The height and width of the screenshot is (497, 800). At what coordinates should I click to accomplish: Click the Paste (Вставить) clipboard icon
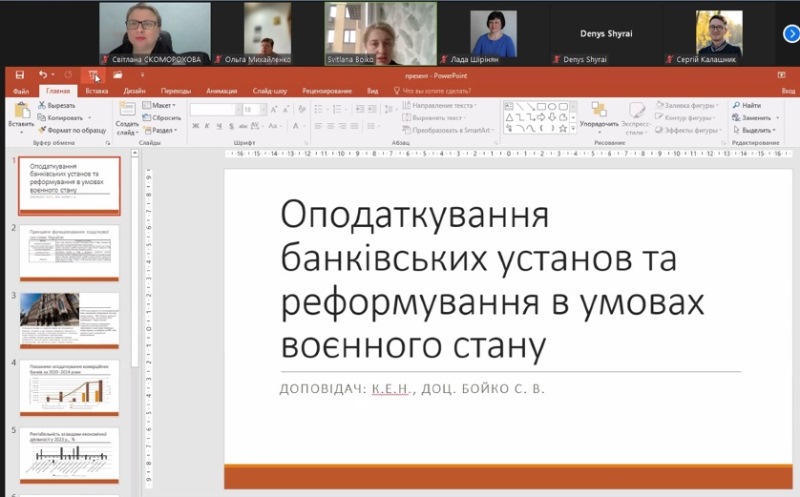22,110
